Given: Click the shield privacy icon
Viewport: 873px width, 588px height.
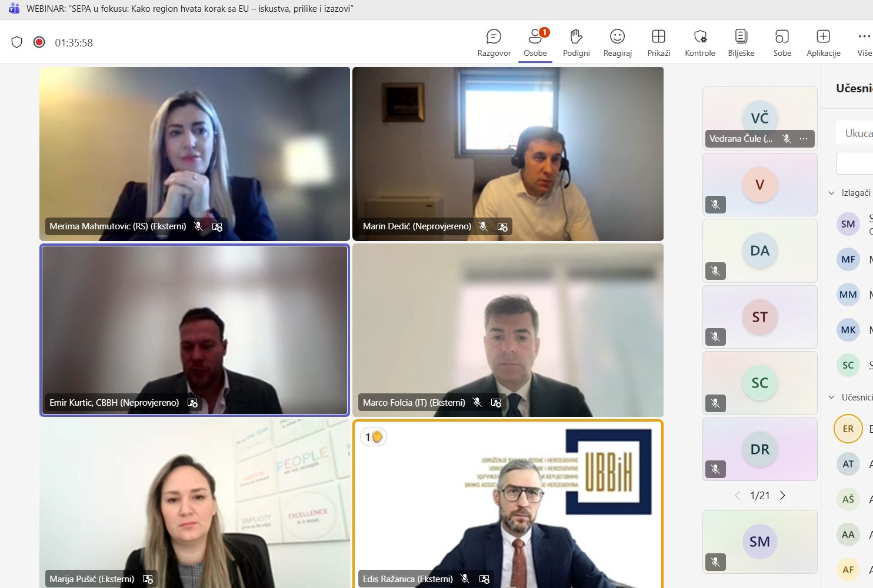Looking at the screenshot, I should (17, 42).
